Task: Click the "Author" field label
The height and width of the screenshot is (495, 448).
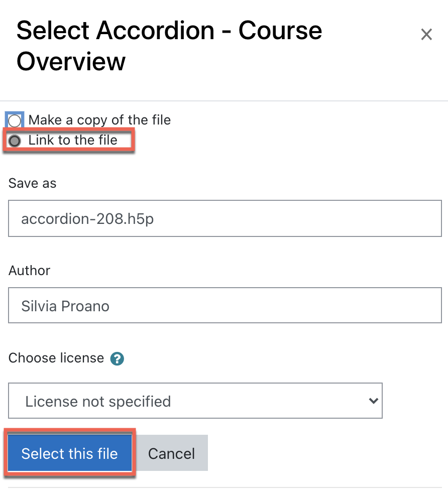Action: click(30, 271)
